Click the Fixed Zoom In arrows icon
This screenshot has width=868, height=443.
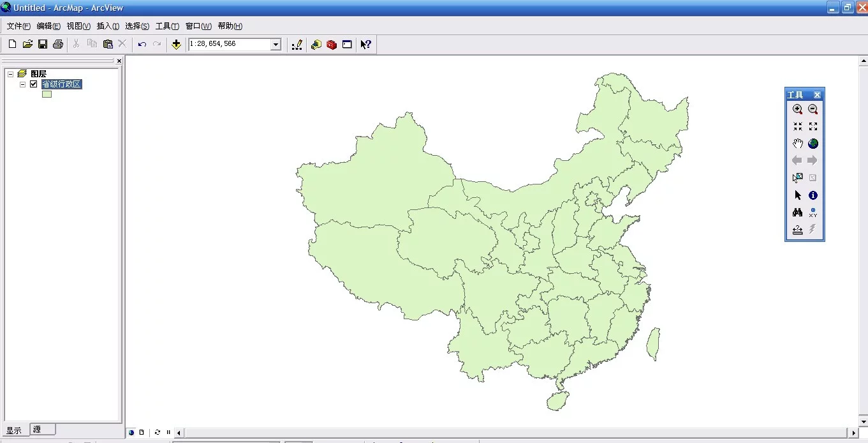798,126
